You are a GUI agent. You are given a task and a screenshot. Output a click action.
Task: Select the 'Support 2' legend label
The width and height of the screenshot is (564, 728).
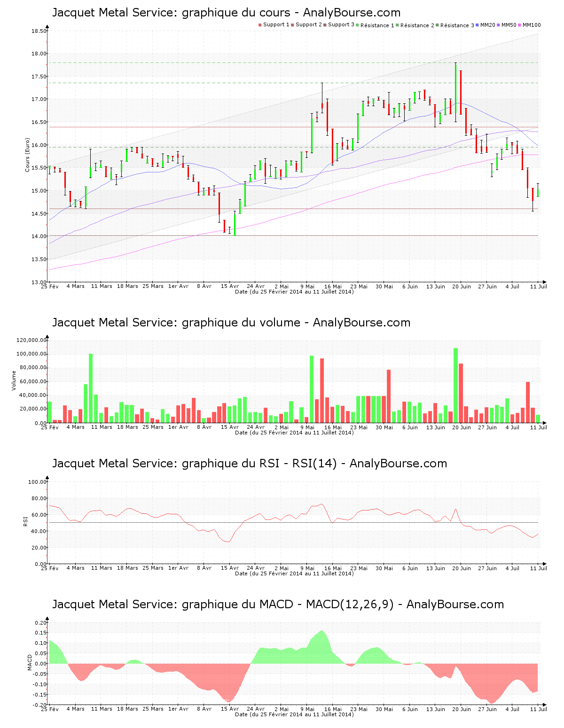click(x=309, y=25)
